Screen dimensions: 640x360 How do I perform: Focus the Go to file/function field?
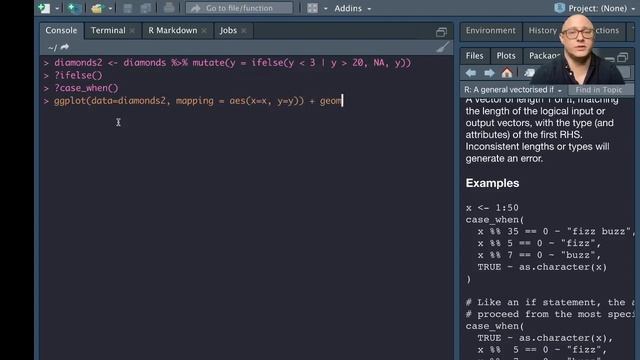pos(239,8)
